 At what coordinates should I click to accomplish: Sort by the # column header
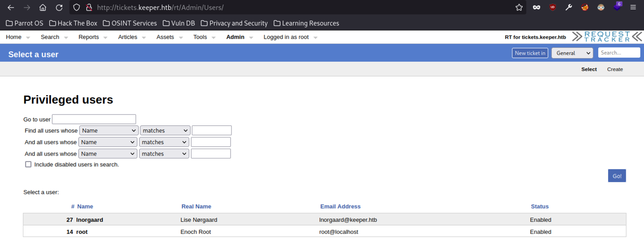click(x=73, y=206)
